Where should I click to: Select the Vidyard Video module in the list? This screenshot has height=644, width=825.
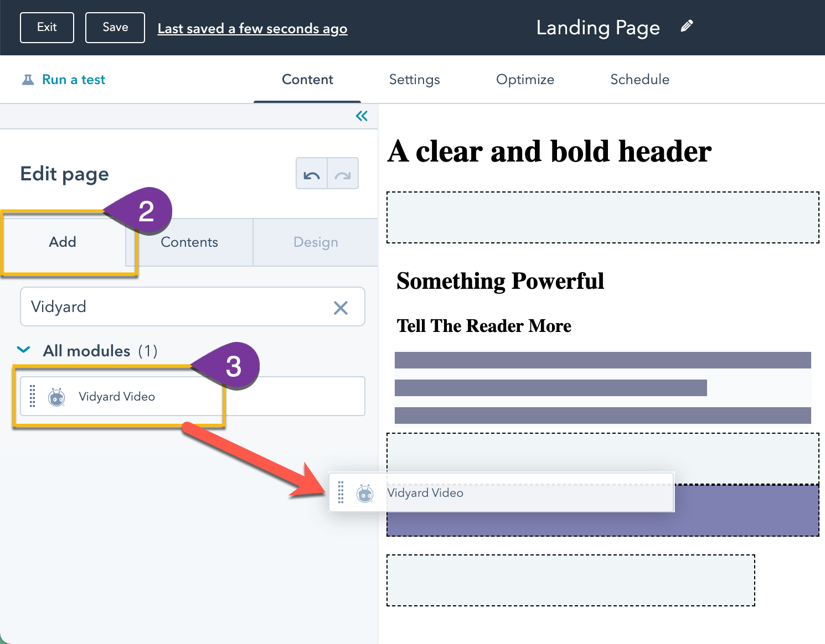[192, 396]
